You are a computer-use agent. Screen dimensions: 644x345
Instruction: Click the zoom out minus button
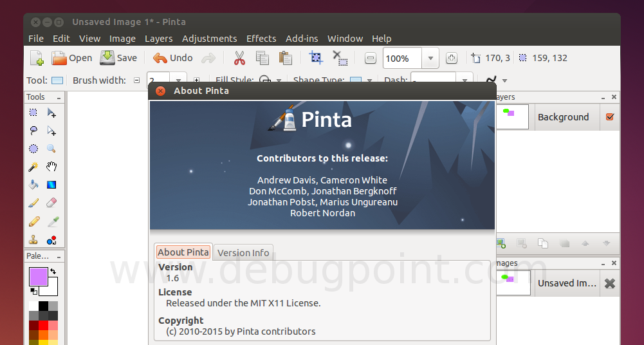[371, 59]
